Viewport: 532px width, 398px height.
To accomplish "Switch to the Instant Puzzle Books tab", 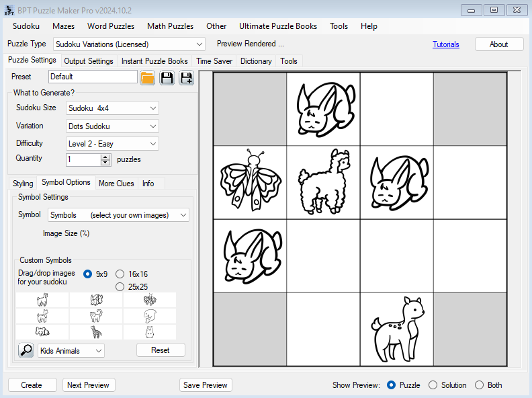I will click(154, 61).
